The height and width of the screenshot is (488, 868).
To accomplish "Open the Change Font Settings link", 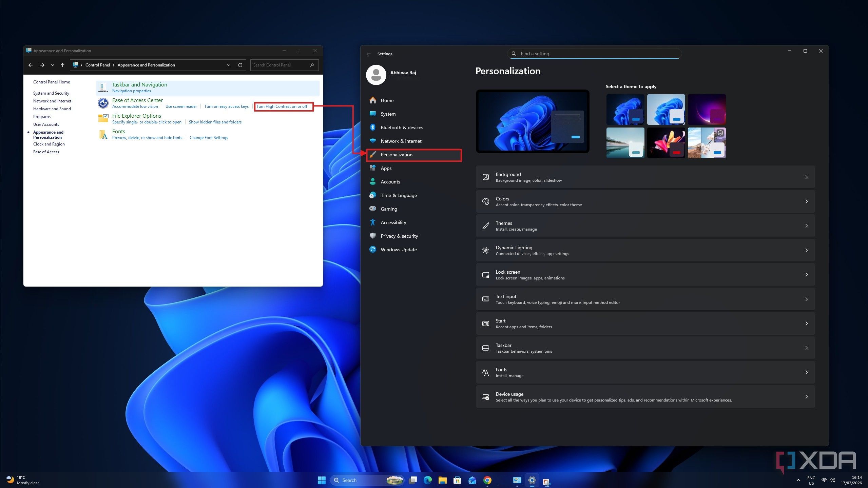I will point(209,138).
